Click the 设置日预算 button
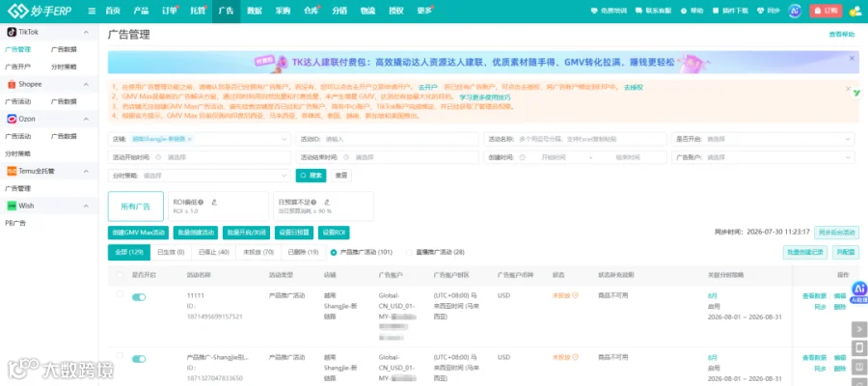 pyautogui.click(x=294, y=233)
